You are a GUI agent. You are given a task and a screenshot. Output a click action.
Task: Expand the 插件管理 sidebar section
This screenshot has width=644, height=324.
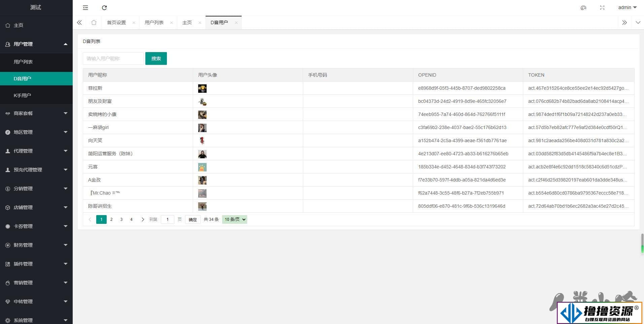click(x=36, y=264)
